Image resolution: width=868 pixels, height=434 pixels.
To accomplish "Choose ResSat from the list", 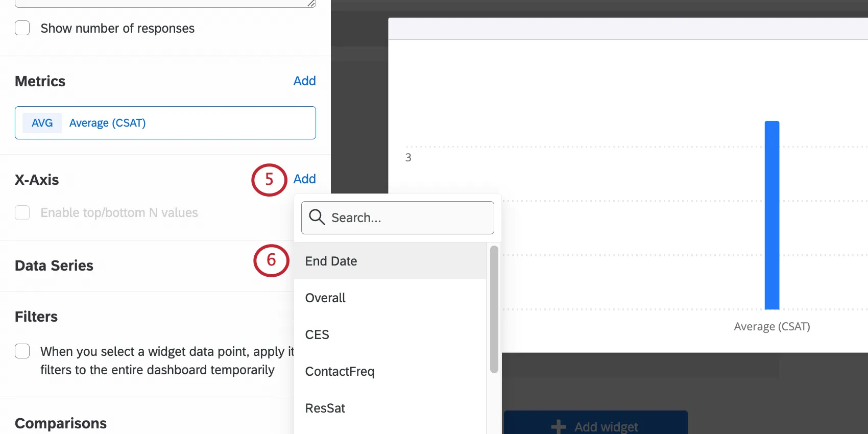I will [325, 408].
